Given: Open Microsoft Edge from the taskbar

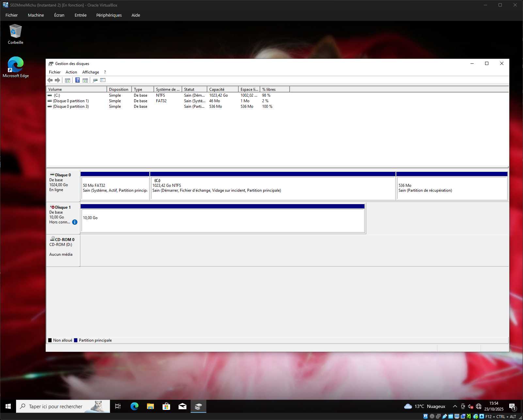Looking at the screenshot, I should [x=134, y=406].
